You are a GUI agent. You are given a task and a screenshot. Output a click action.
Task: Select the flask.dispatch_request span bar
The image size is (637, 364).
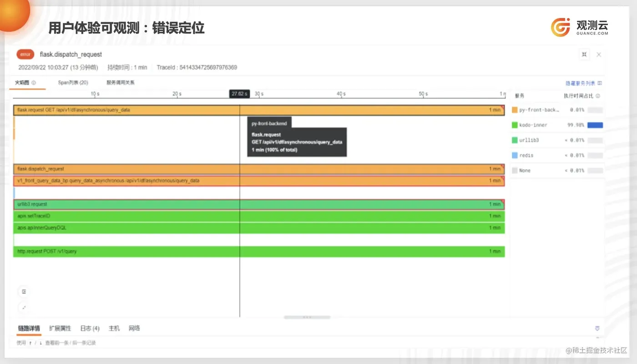tap(259, 169)
